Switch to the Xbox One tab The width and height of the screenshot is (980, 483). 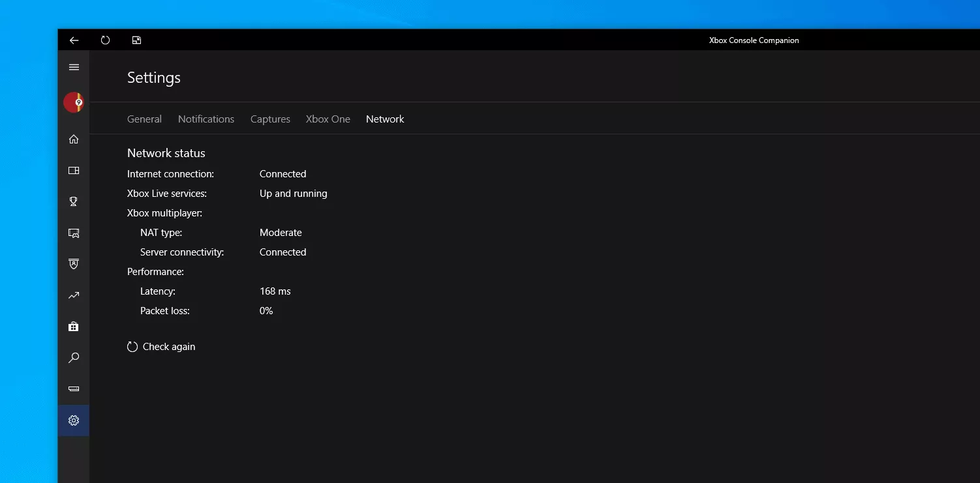(328, 119)
